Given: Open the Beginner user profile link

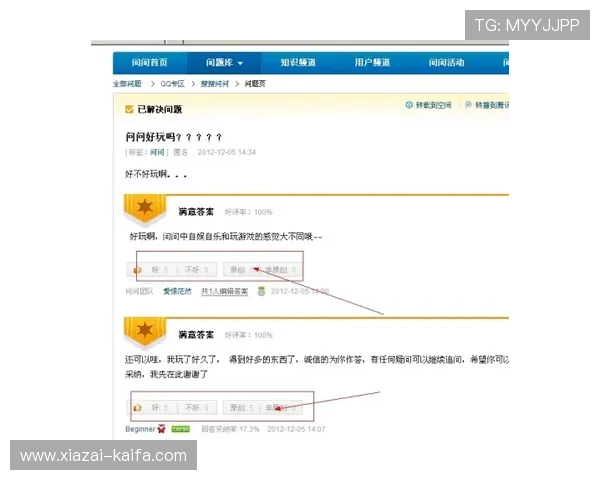Looking at the screenshot, I should tap(140, 429).
